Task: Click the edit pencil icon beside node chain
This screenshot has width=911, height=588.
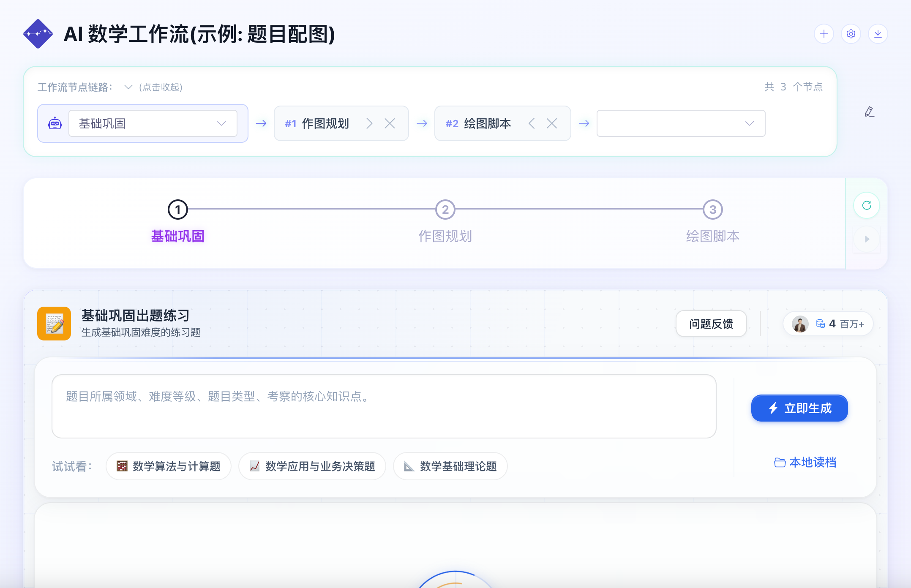Action: (x=869, y=112)
